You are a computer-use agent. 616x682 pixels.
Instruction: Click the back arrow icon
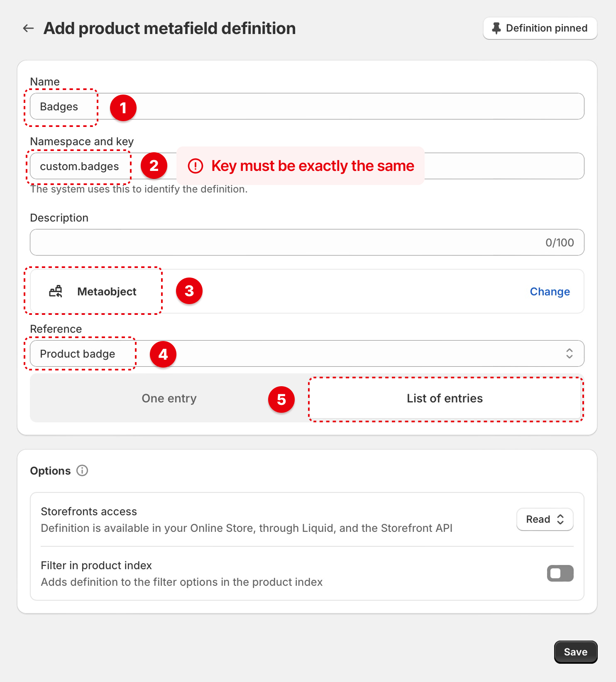[28, 28]
